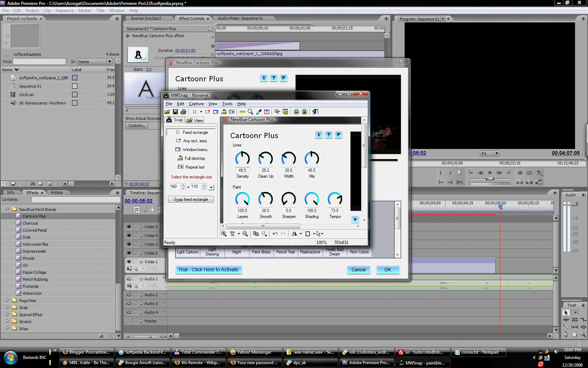Expand the Video 2 track triangle
588x368 pixels.
click(141, 253)
